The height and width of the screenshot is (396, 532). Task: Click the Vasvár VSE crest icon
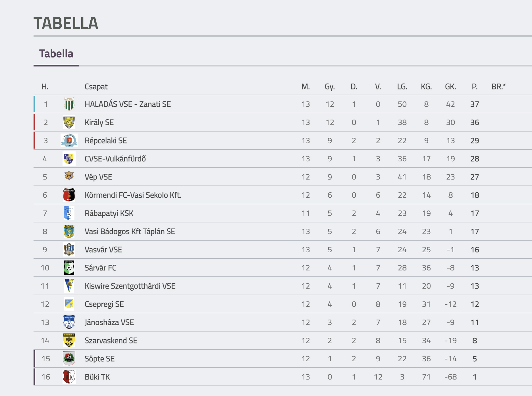pos(69,249)
